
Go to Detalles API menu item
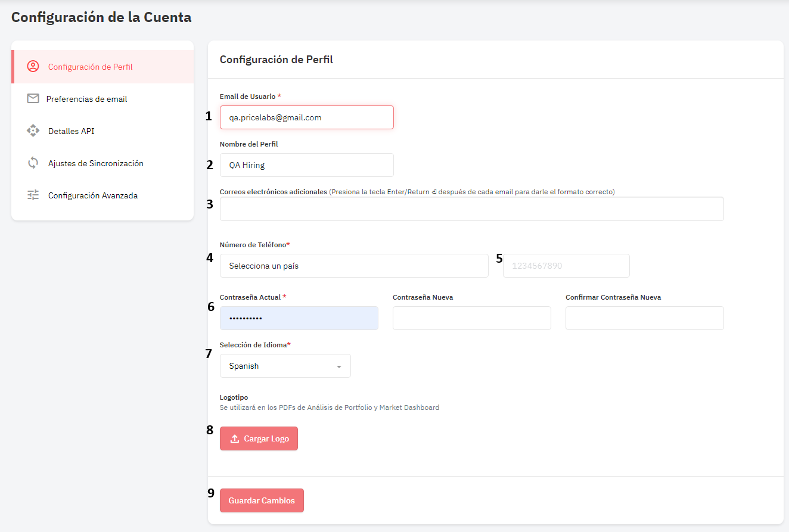coord(71,131)
